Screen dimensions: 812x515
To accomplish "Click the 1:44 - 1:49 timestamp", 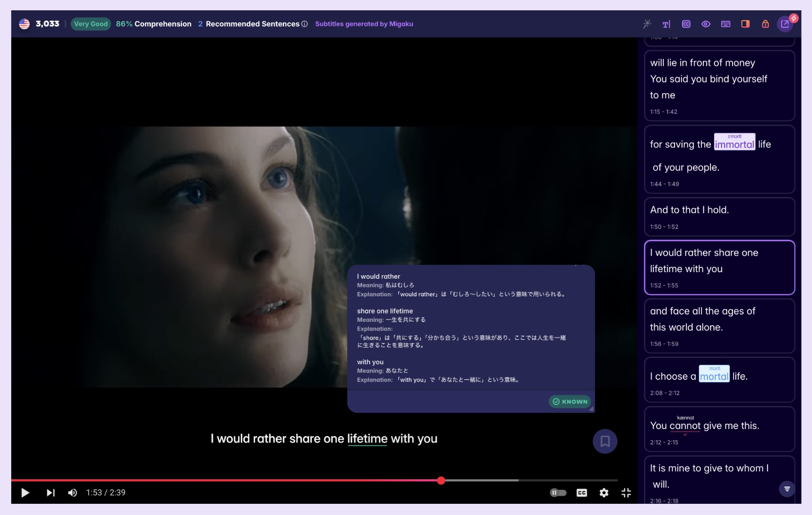I will pos(664,184).
